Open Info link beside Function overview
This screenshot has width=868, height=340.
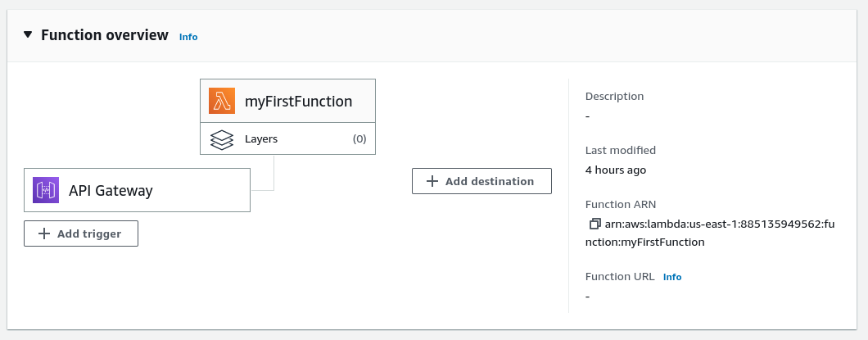(x=188, y=37)
